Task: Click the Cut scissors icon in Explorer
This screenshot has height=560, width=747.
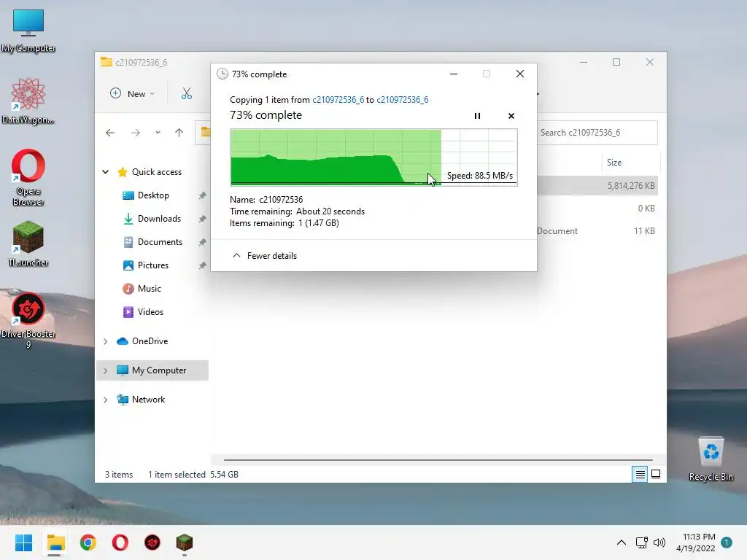Action: point(186,94)
